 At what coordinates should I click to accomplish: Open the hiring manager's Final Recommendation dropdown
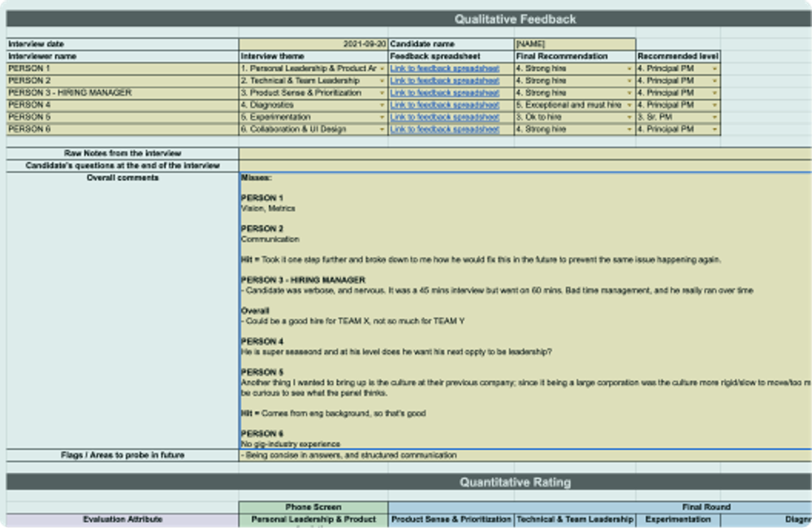click(x=629, y=93)
